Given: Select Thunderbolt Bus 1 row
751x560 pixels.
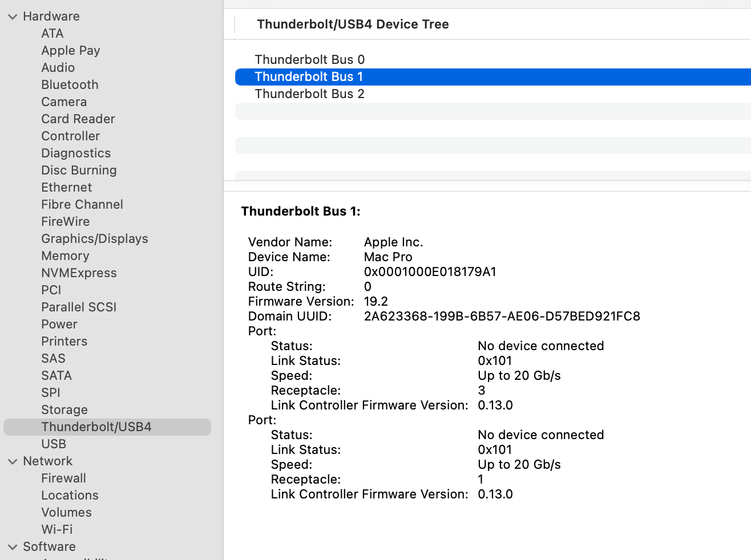Looking at the screenshot, I should [x=493, y=77].
